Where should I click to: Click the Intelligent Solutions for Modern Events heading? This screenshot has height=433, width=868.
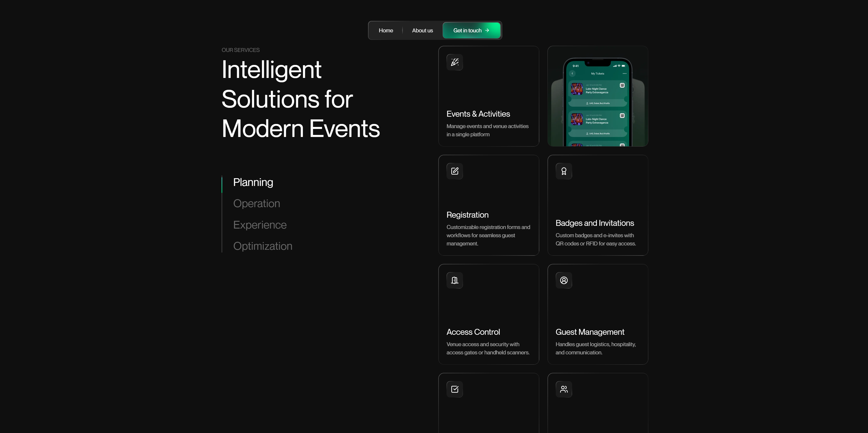tap(301, 99)
